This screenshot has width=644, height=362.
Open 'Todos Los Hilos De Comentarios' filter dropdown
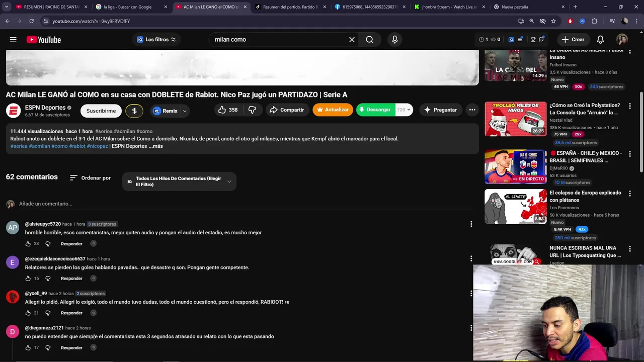click(x=179, y=182)
